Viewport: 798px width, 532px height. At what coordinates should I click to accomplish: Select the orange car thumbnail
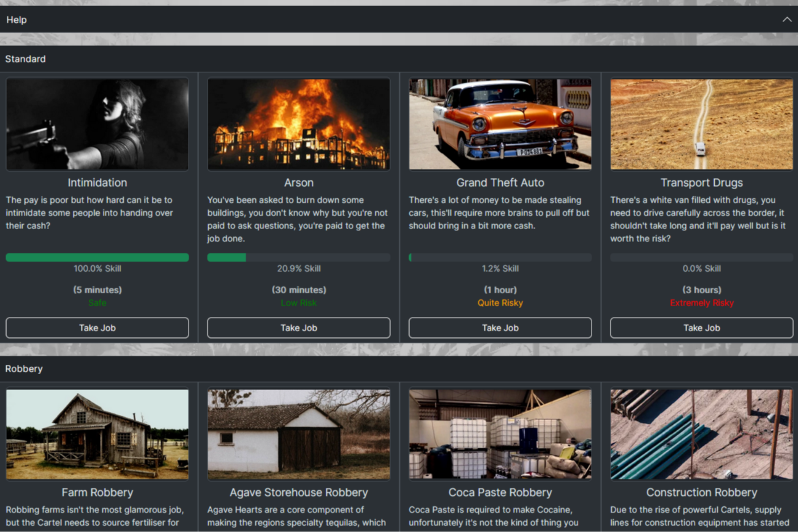click(500, 124)
